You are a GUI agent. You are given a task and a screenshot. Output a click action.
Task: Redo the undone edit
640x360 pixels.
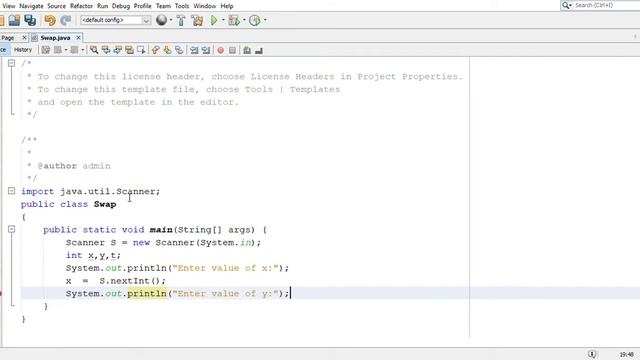pyautogui.click(x=66, y=20)
